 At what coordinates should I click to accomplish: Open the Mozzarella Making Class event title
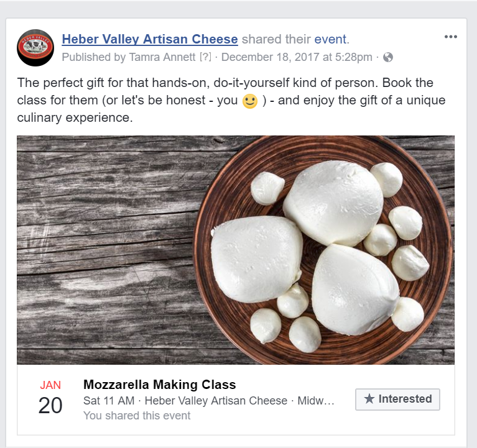point(160,385)
